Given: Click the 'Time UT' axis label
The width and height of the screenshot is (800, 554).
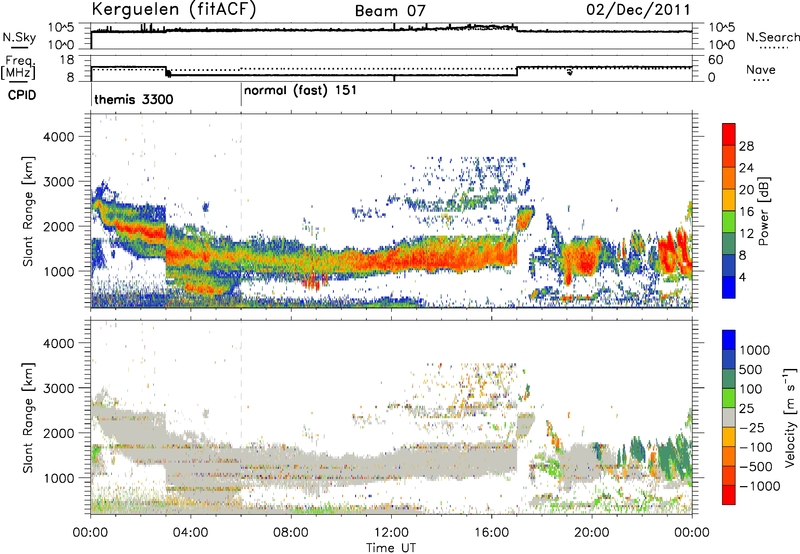Looking at the screenshot, I should (x=391, y=548).
